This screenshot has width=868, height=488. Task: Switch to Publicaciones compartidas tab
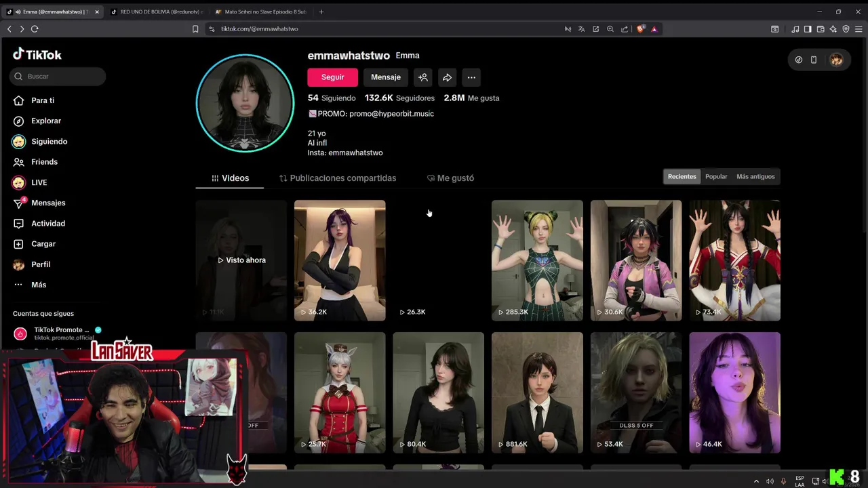pos(338,178)
